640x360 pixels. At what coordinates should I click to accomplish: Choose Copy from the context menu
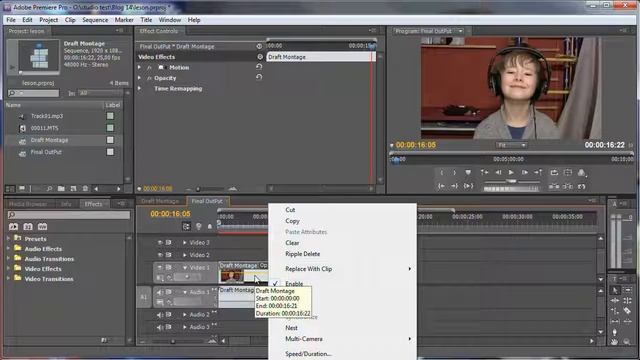pyautogui.click(x=292, y=221)
